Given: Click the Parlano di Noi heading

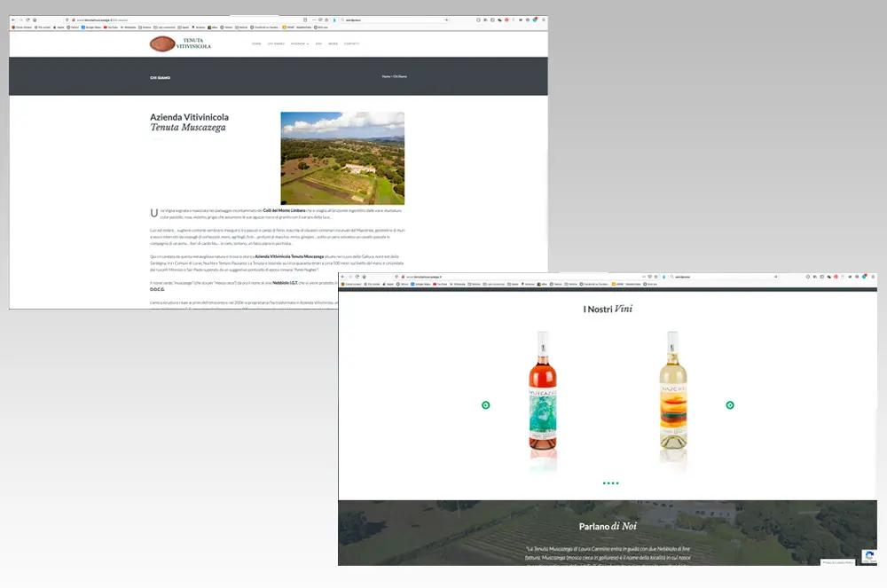Looking at the screenshot, I should pyautogui.click(x=608, y=527).
